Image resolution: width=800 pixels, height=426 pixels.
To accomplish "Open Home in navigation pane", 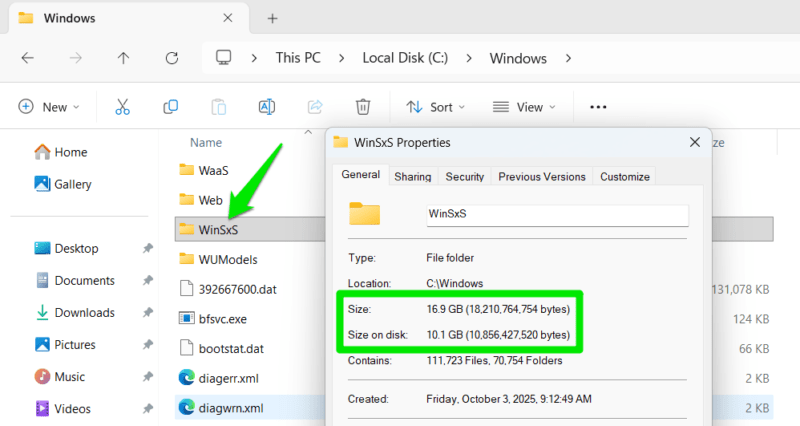I will [x=60, y=152].
